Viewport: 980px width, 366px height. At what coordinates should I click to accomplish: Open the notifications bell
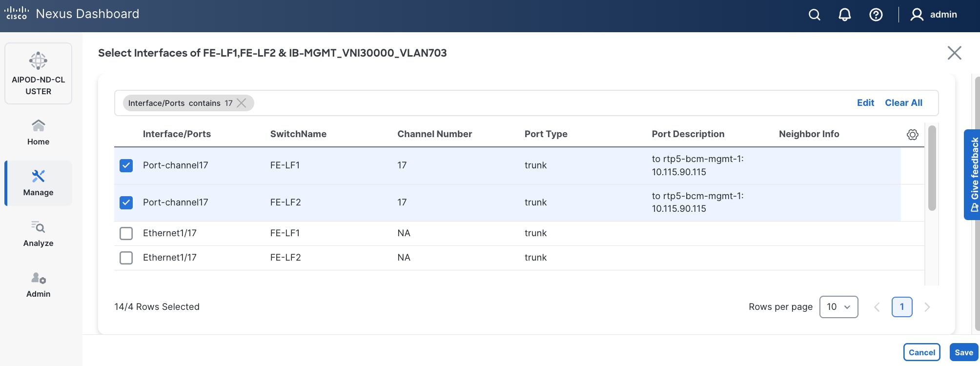click(x=845, y=15)
